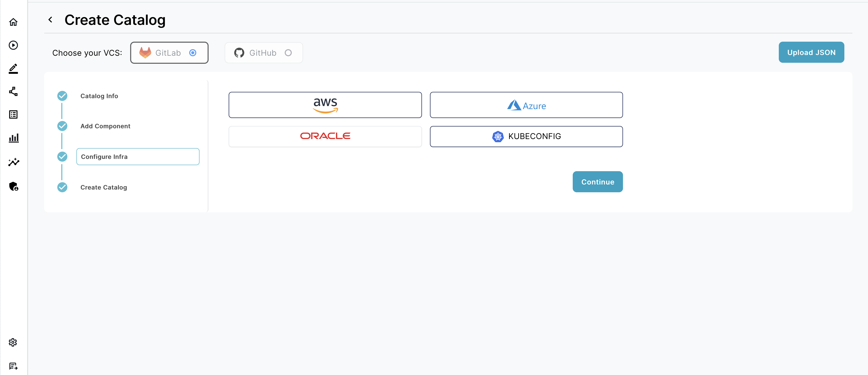Go to the Configure Infra step
868x375 pixels.
[x=138, y=157]
